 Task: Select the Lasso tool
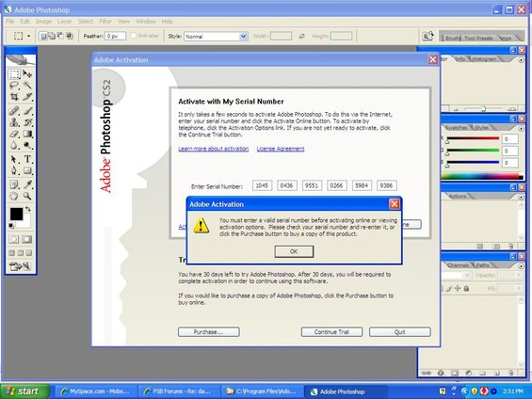click(14, 85)
